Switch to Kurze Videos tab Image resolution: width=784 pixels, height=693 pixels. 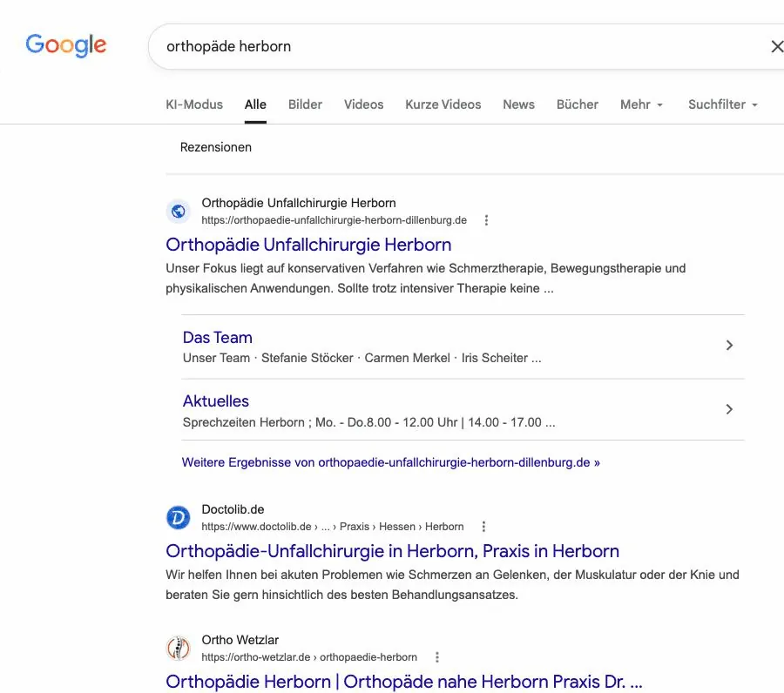click(443, 104)
